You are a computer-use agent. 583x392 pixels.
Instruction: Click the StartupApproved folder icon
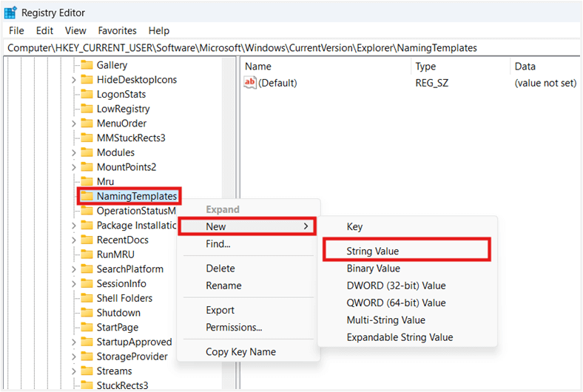pos(87,342)
